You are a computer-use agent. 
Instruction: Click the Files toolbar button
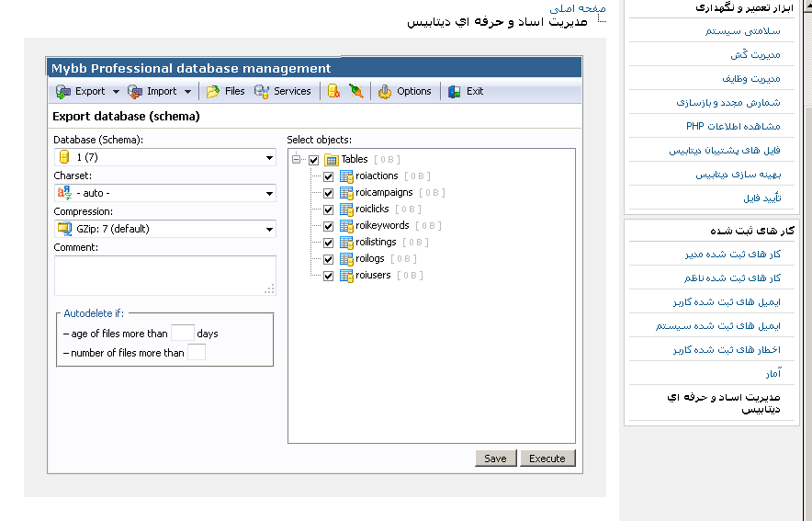pos(225,91)
